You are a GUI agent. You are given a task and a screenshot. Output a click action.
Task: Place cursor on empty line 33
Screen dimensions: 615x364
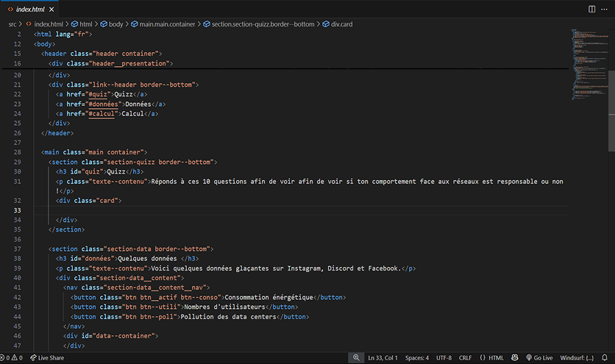coord(301,210)
